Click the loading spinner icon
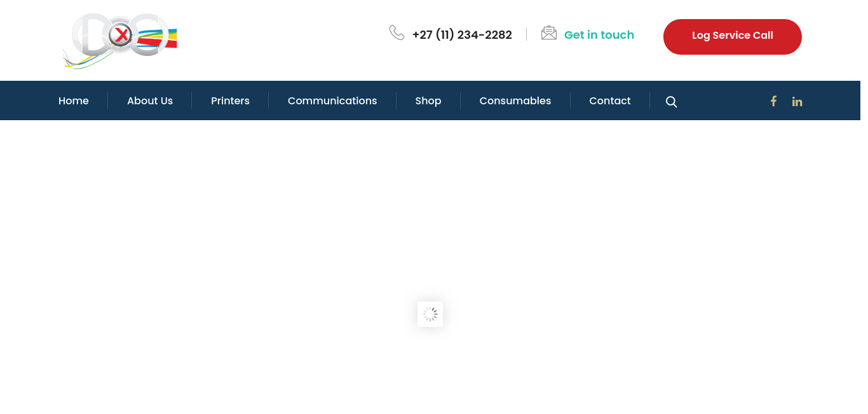The height and width of the screenshot is (414, 868). point(430,314)
